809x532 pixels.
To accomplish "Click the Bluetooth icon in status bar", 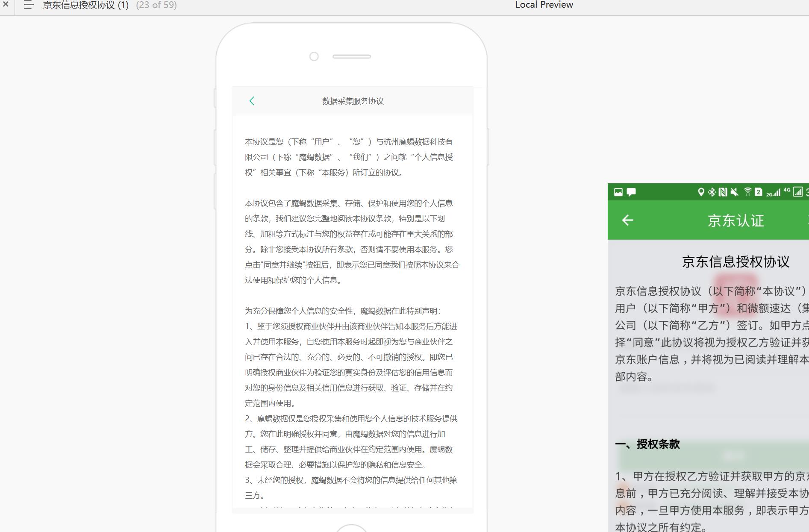I will 712,192.
